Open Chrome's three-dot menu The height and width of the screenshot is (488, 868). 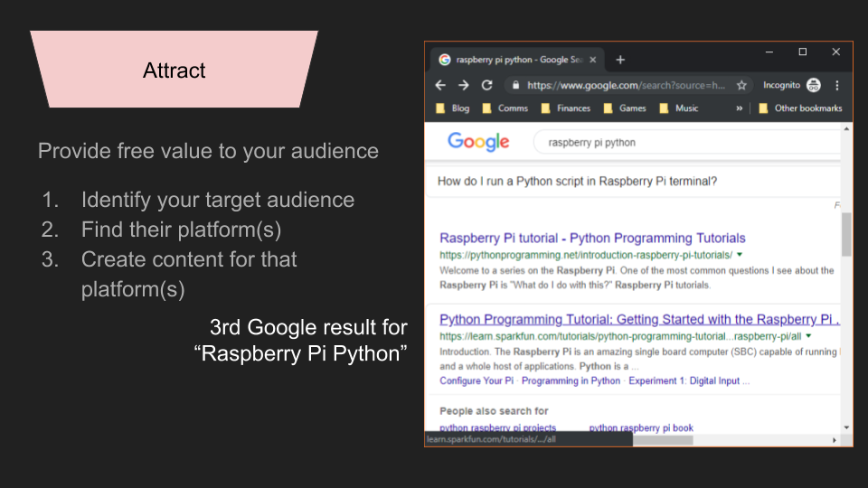837,85
